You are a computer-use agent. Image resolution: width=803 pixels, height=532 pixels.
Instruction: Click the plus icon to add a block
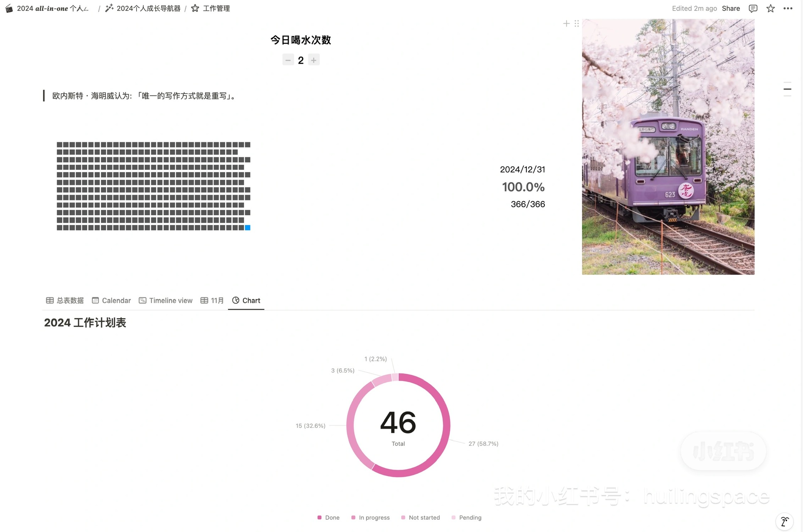coord(566,23)
